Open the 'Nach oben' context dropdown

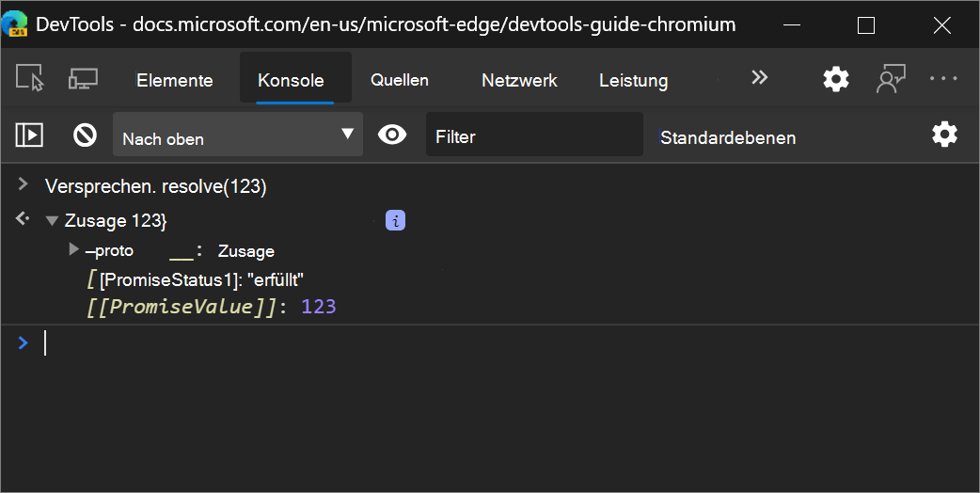237,135
